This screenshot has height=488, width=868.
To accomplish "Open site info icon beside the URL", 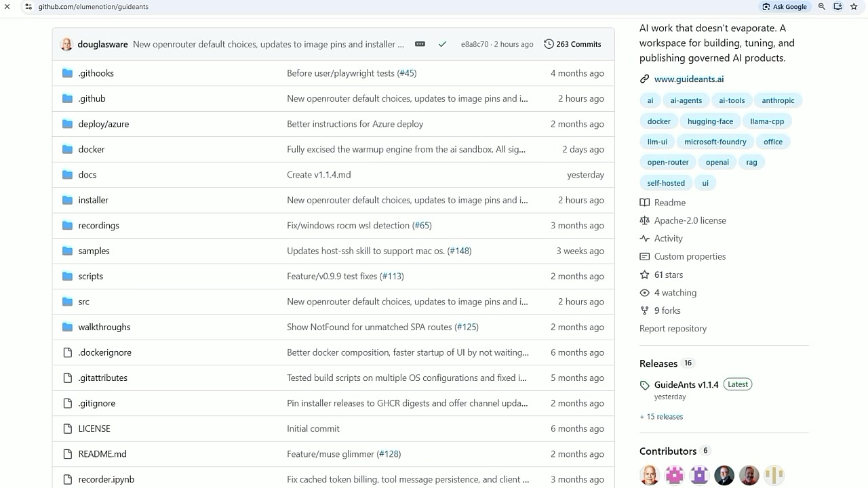I will (x=28, y=7).
